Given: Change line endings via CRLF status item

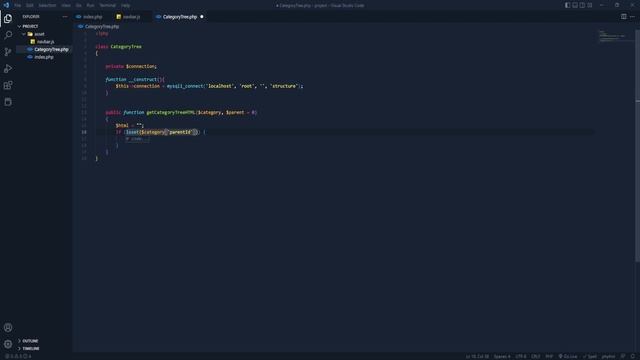Looking at the screenshot, I should pyautogui.click(x=536, y=356).
